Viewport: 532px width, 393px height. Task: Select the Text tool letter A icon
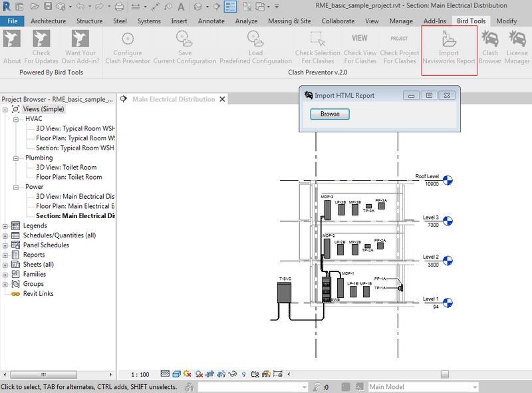[181, 7]
